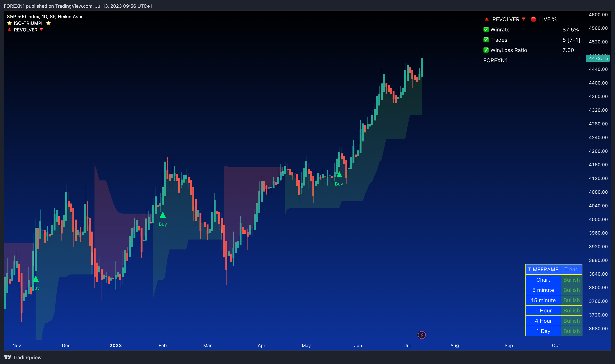
Task: Click the Bullish cell for 1 Day
Action: pos(571,331)
